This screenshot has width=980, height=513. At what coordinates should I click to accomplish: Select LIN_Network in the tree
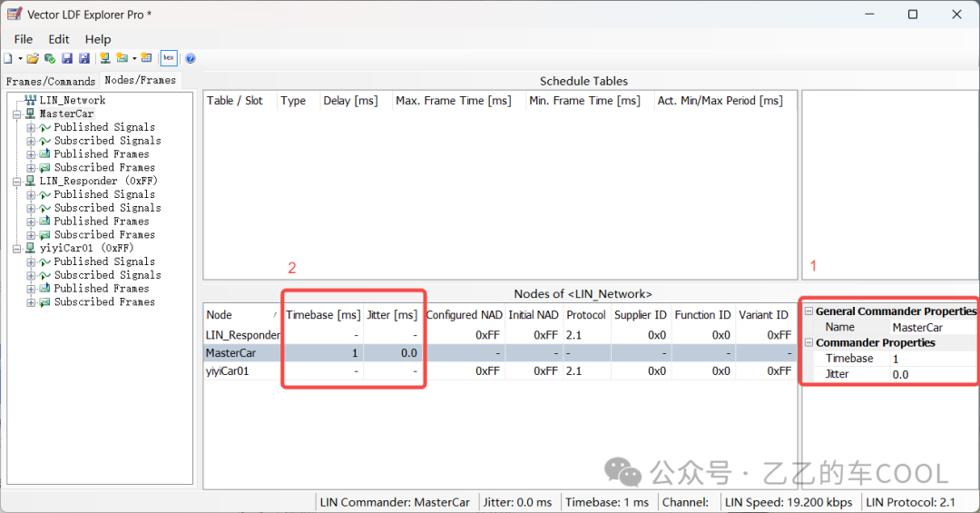72,100
